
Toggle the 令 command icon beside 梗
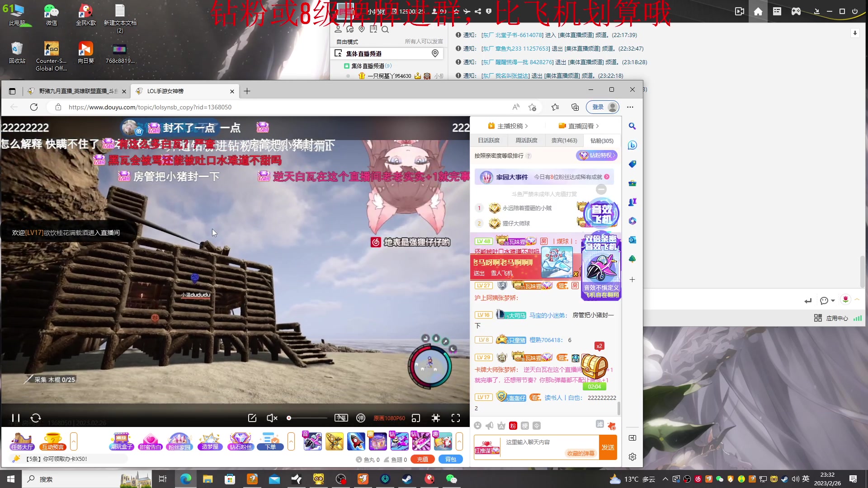pyautogui.click(x=537, y=425)
